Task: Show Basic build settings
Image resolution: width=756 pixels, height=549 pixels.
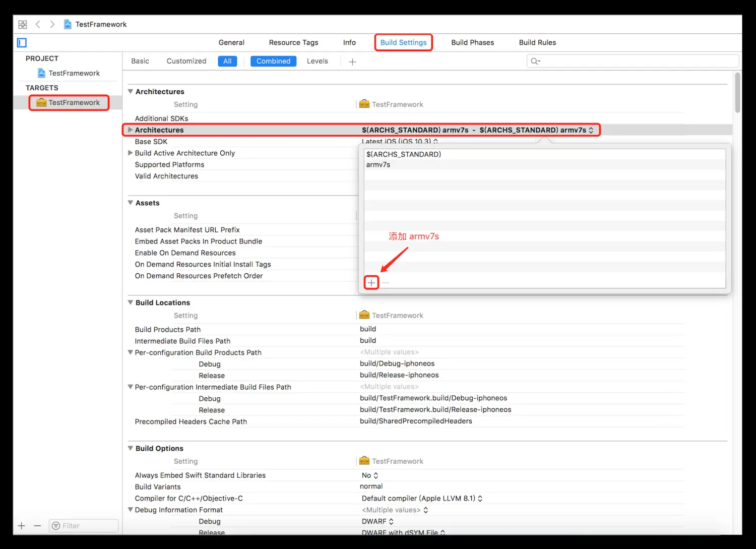Action: tap(140, 61)
